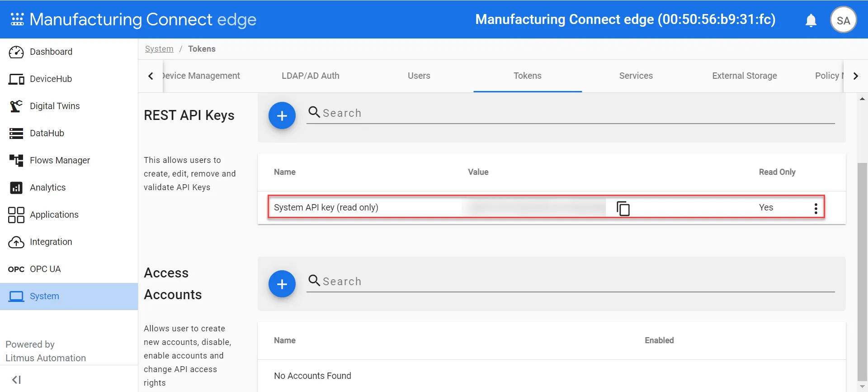
Task: Collapse the left sidebar
Action: pyautogui.click(x=17, y=380)
